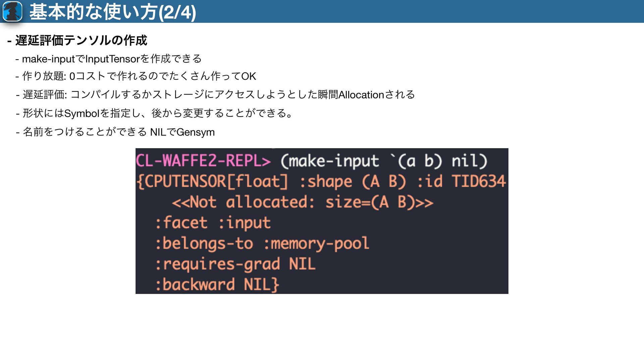Click the Not allocated size line
644x362 pixels.
pos(302,202)
